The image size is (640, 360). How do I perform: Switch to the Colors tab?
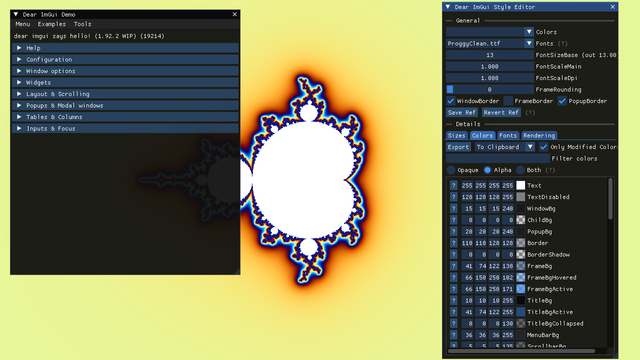pyautogui.click(x=482, y=136)
